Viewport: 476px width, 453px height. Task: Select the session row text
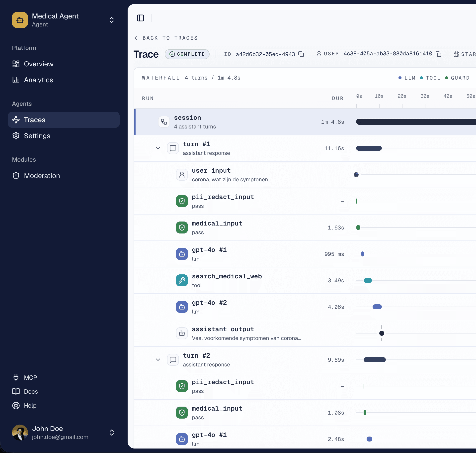(x=187, y=118)
